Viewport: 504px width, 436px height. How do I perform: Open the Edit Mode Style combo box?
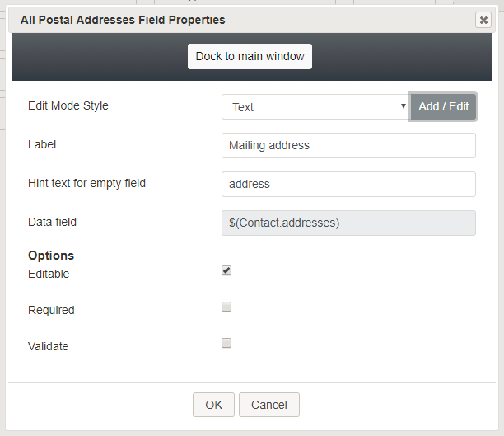coord(315,107)
